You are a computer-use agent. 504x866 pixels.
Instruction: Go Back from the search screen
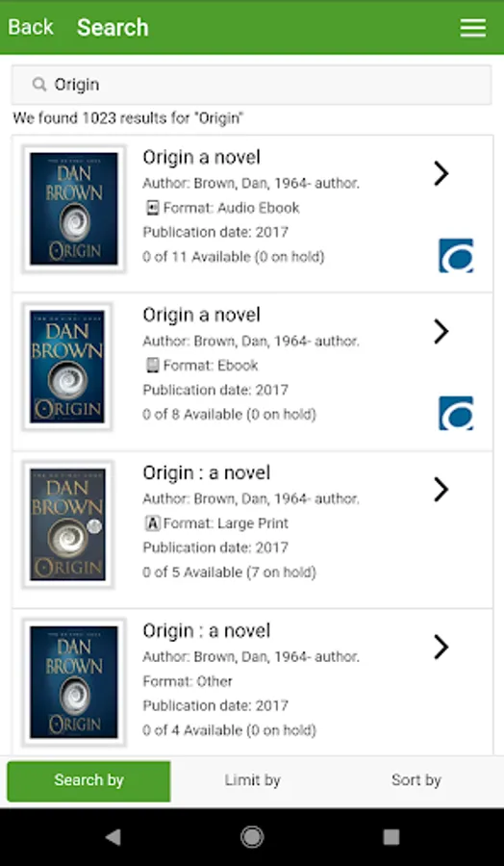31,27
